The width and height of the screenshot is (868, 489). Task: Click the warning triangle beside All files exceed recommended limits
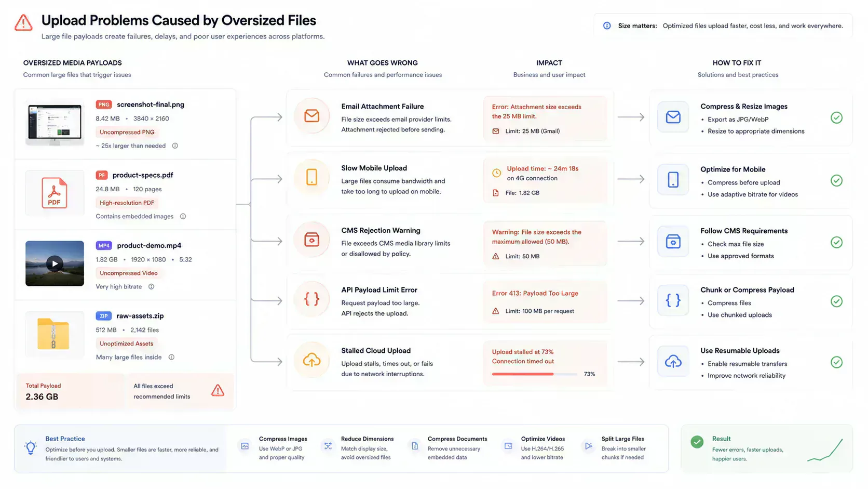pyautogui.click(x=218, y=390)
